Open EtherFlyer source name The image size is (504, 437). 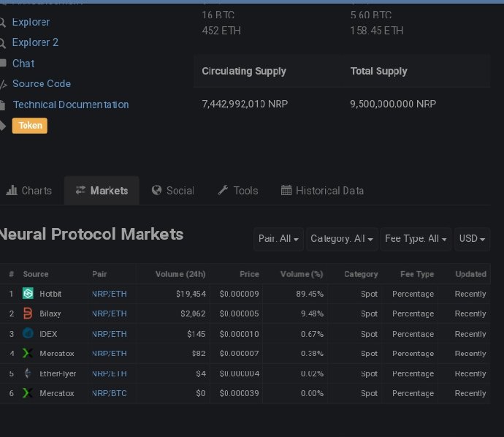pos(58,373)
